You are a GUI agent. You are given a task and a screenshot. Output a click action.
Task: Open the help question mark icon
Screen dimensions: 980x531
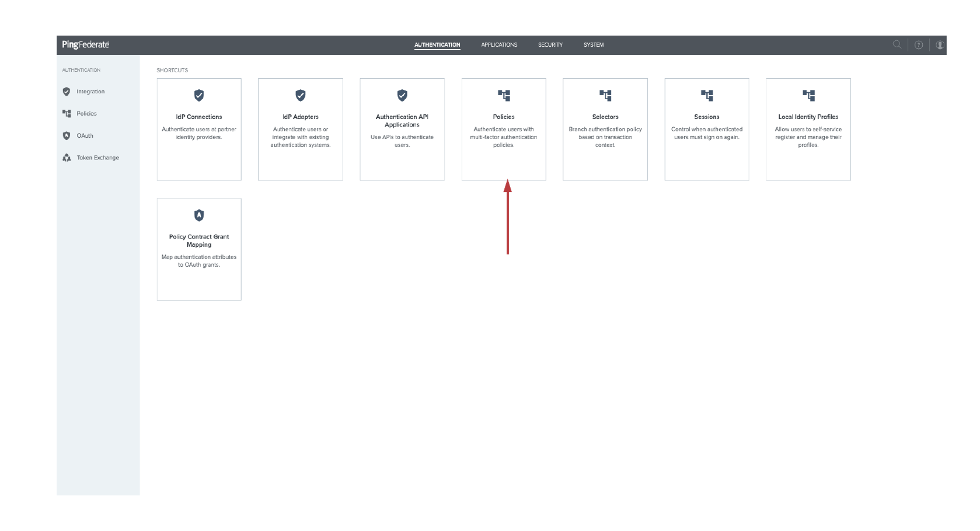[919, 45]
